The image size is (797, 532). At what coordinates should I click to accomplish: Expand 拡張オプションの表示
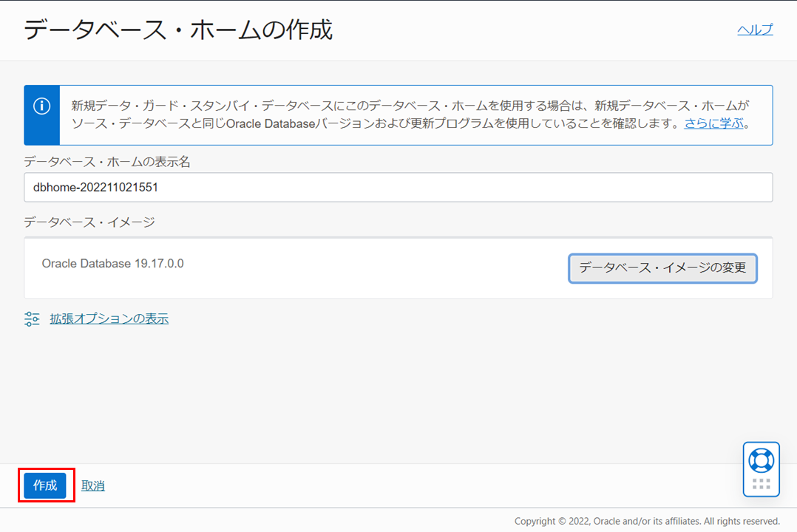pos(109,319)
